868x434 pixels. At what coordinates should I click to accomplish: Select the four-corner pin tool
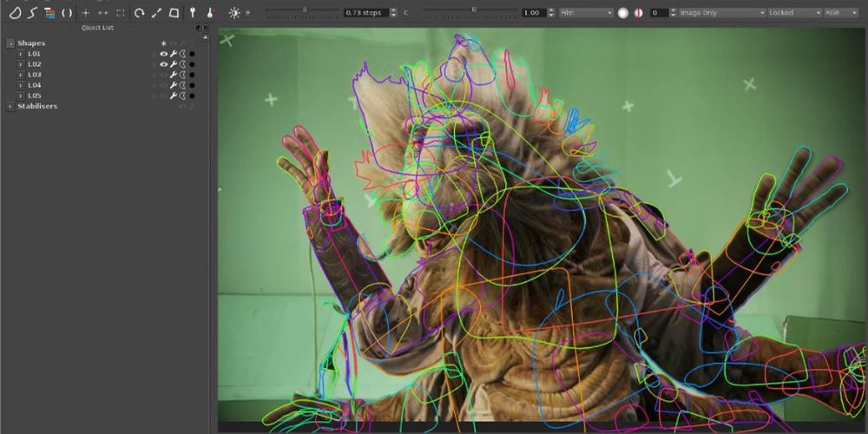(x=174, y=13)
